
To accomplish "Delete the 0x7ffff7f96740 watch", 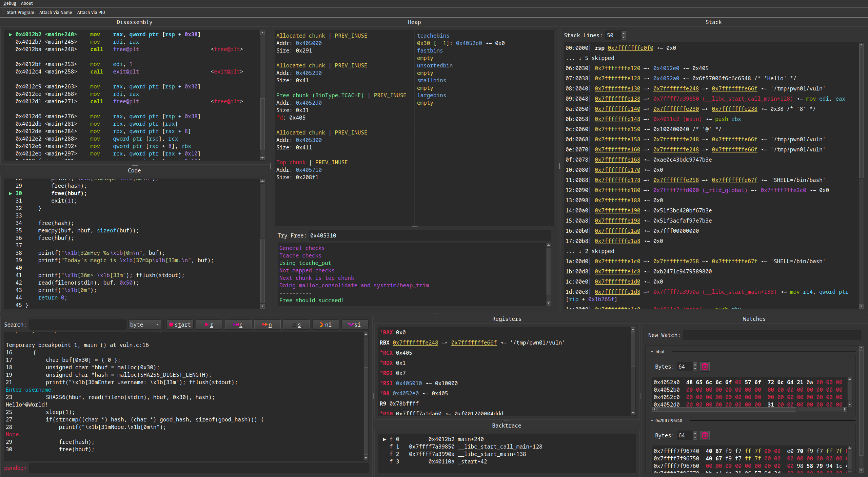I will (x=705, y=435).
